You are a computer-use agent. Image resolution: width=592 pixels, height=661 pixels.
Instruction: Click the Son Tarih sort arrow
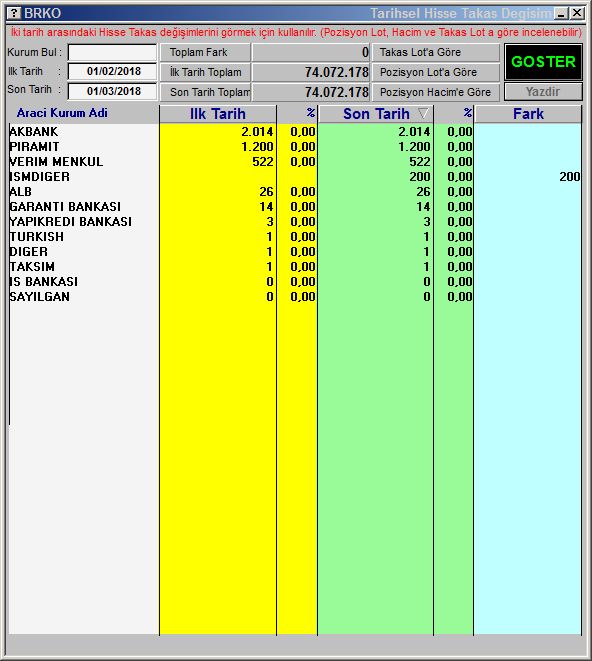pyautogui.click(x=423, y=113)
